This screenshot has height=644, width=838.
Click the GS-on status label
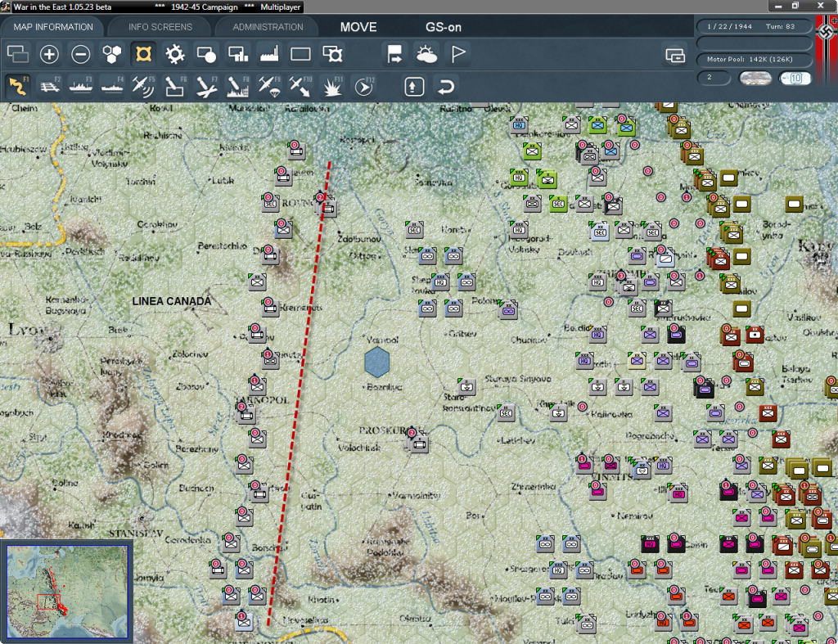(x=443, y=27)
